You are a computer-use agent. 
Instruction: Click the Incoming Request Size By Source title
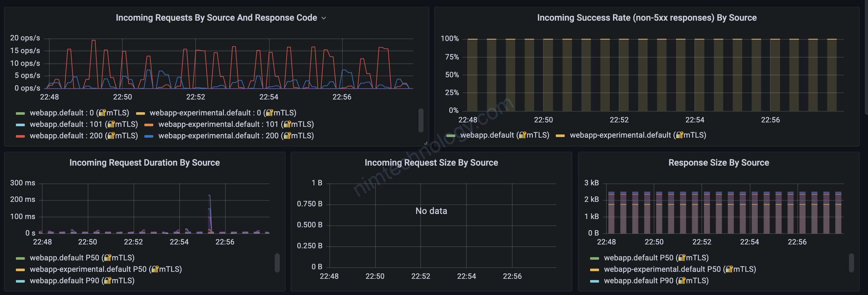click(x=431, y=163)
